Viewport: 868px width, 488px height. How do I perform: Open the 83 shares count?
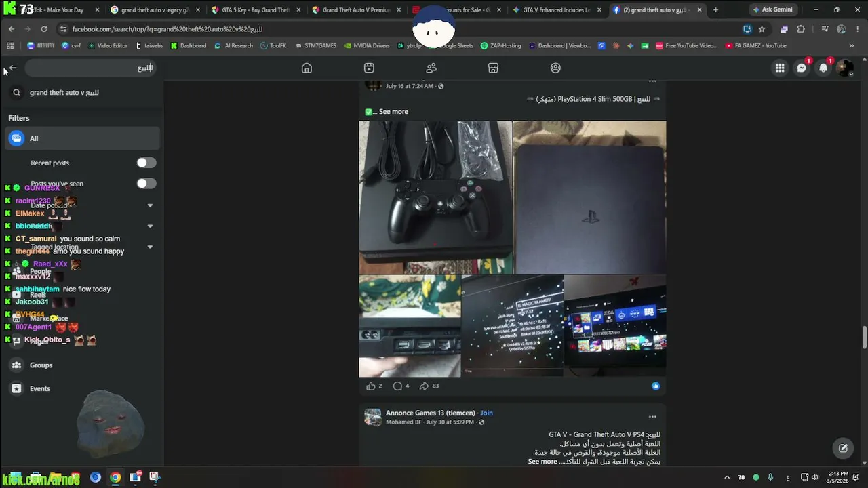(435, 386)
